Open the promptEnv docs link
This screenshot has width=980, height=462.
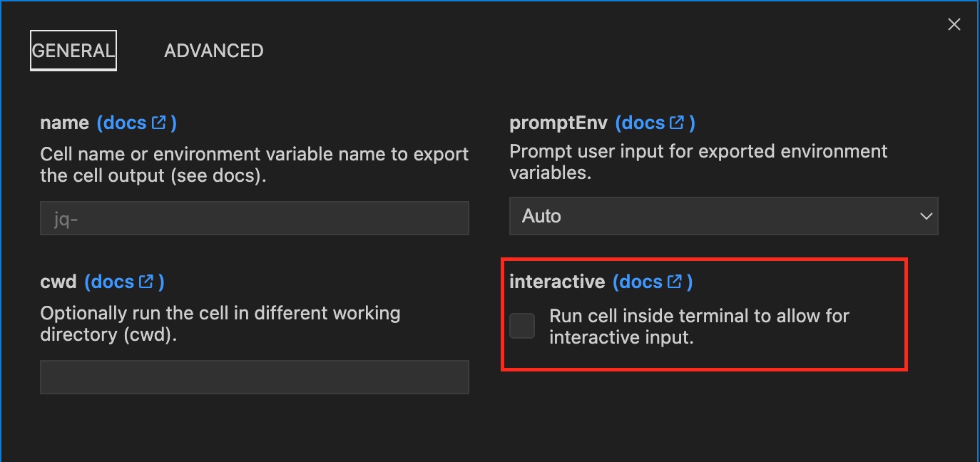coord(644,123)
